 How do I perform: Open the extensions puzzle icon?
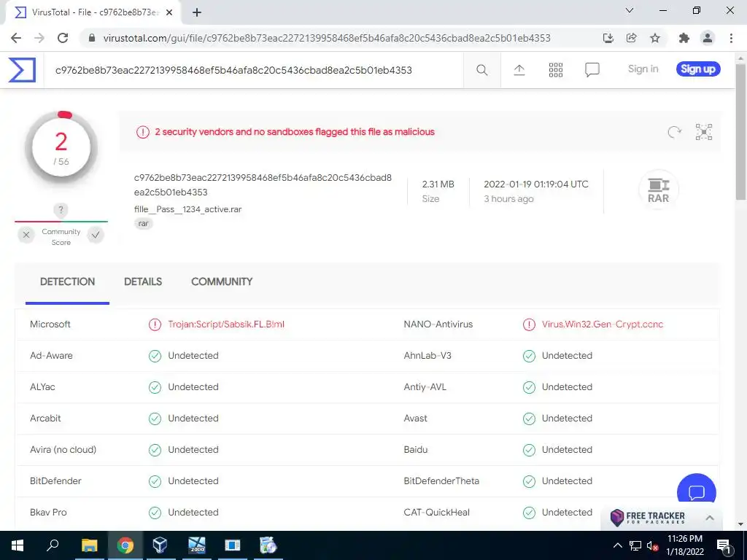[684, 38]
